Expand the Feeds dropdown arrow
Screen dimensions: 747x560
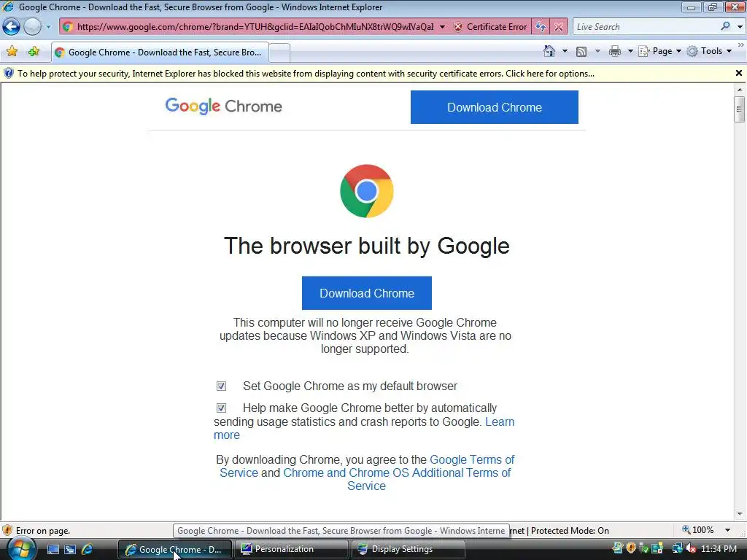coord(597,51)
